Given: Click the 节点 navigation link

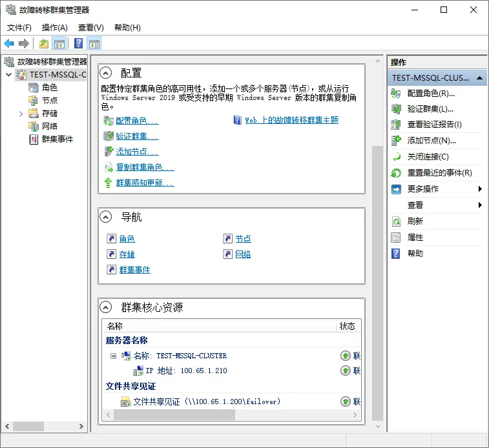Looking at the screenshot, I should point(244,239).
